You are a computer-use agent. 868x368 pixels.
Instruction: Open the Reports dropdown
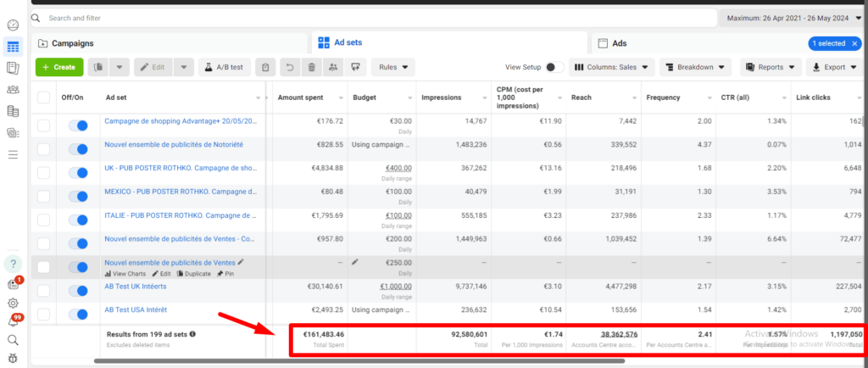click(771, 67)
